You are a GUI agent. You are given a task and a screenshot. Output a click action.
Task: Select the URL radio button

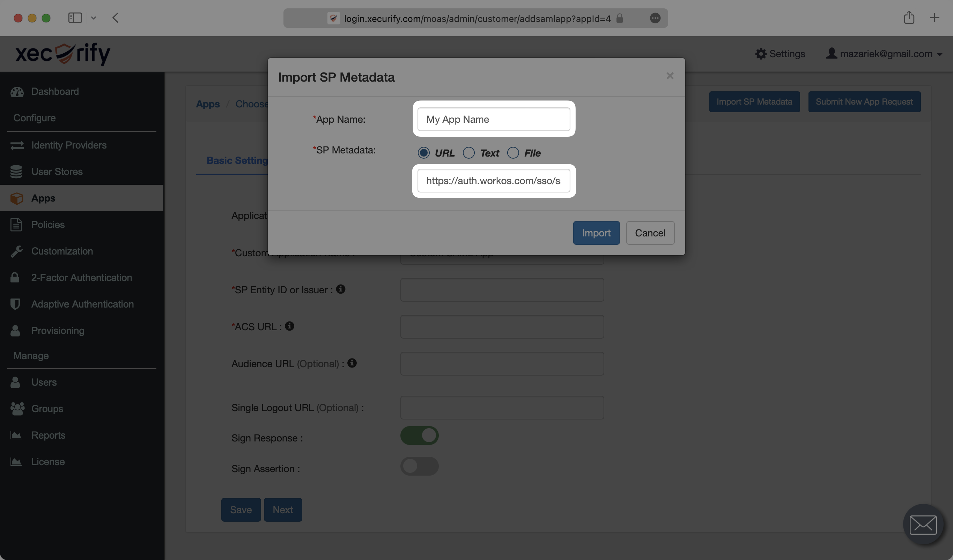tap(423, 153)
